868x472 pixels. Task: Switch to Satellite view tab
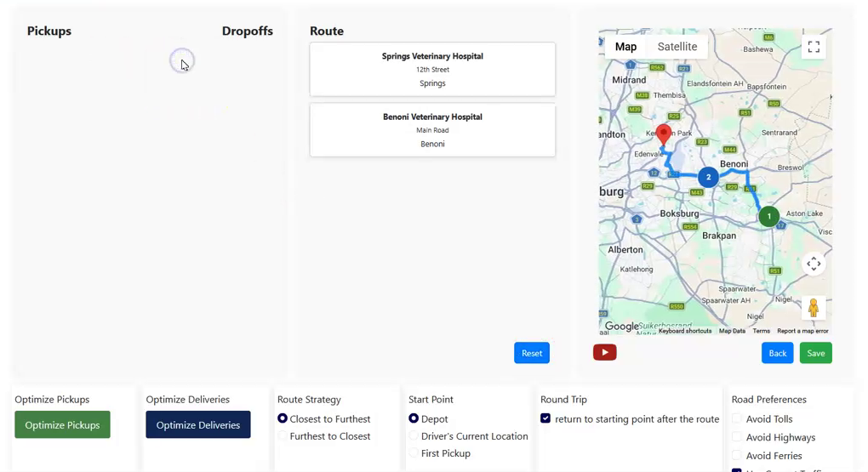click(x=677, y=47)
